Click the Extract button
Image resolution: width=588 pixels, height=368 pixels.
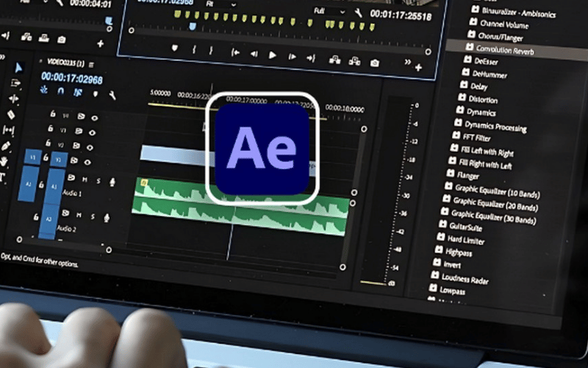[354, 61]
